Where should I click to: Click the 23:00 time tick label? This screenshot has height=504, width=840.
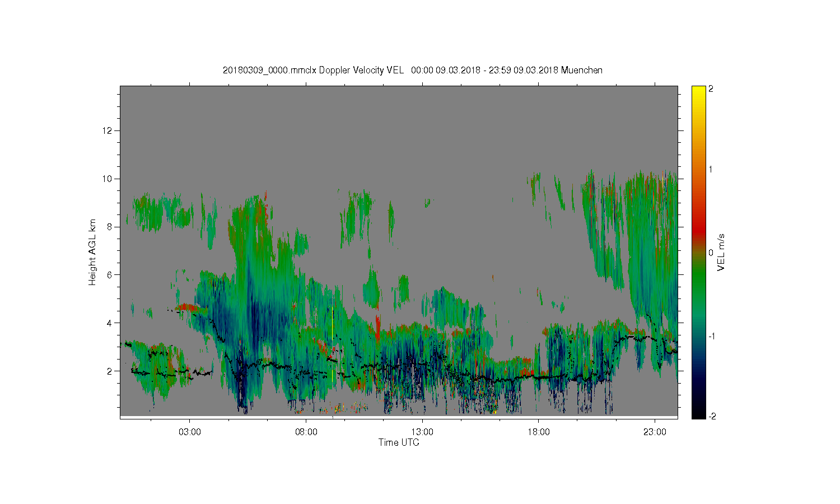coord(655,432)
